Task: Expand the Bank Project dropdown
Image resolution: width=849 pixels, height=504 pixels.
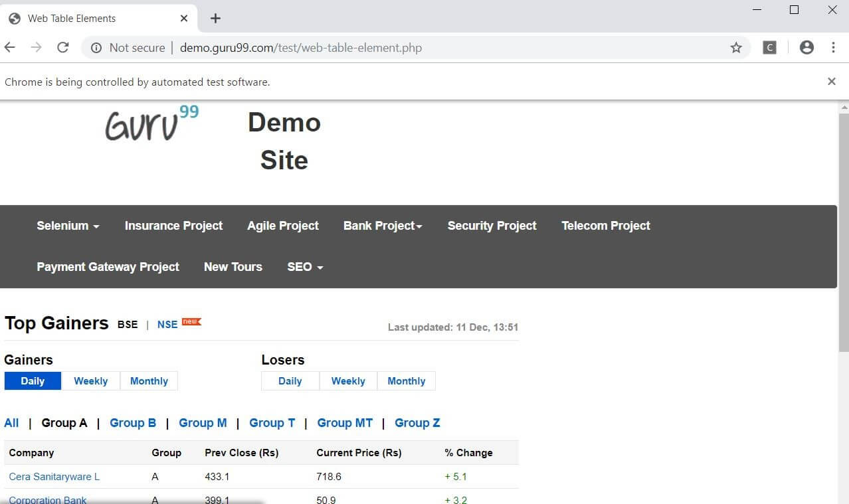Action: tap(383, 226)
